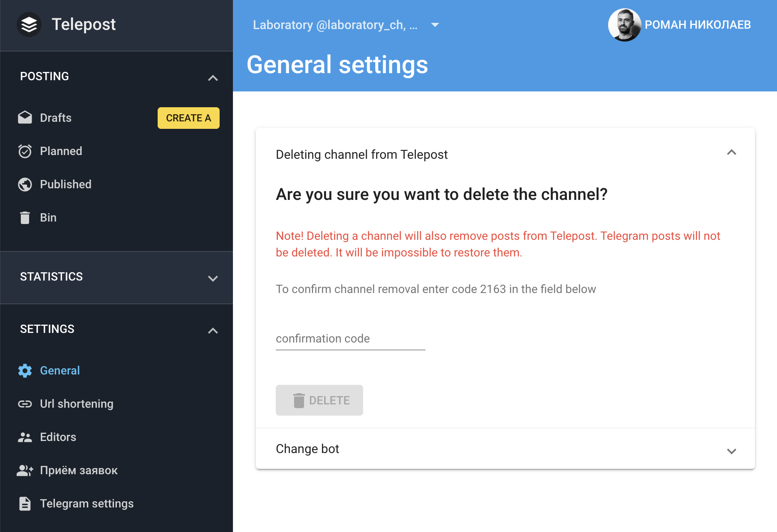Open the Laboratory @laboratory_ch channel selector
The image size is (777, 532).
(345, 25)
